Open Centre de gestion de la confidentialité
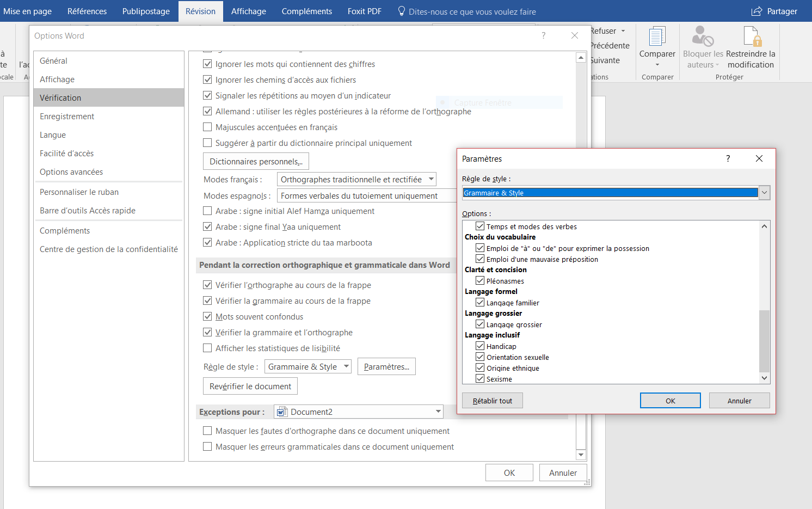812x509 pixels. (x=109, y=249)
